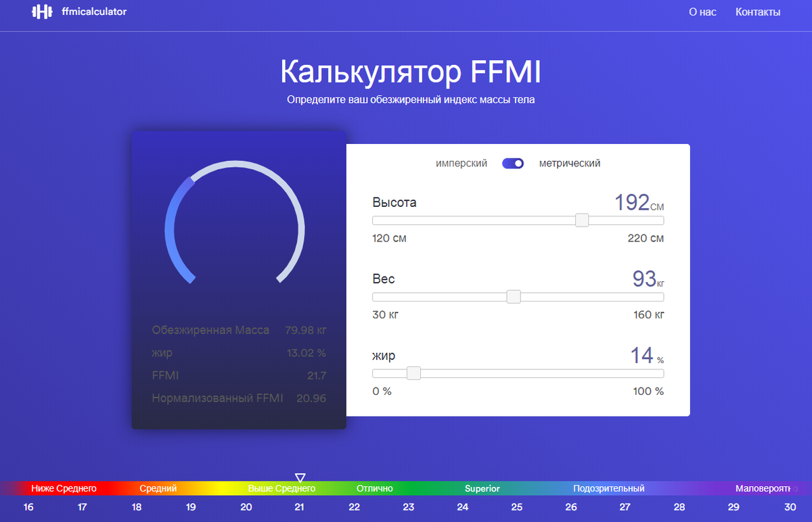The height and width of the screenshot is (522, 812).
Task: Click the units toggle switch
Action: (513, 163)
